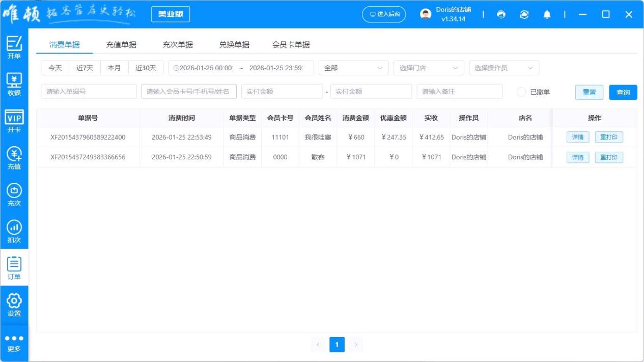Open the 充值 recharge sidebar icon
The width and height of the screenshot is (644, 362).
[14, 158]
